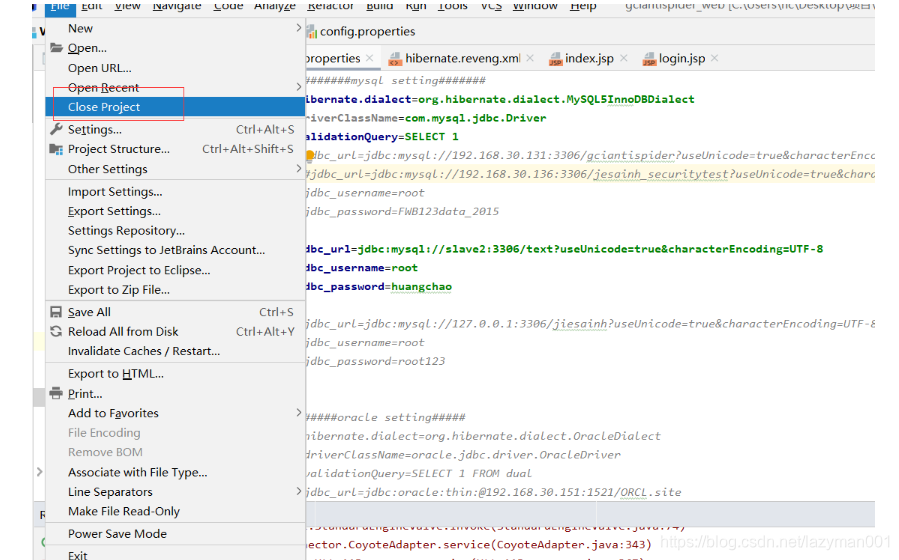Screen dimensions: 899x560
Task: Click the Project Structure icon
Action: [x=56, y=149]
